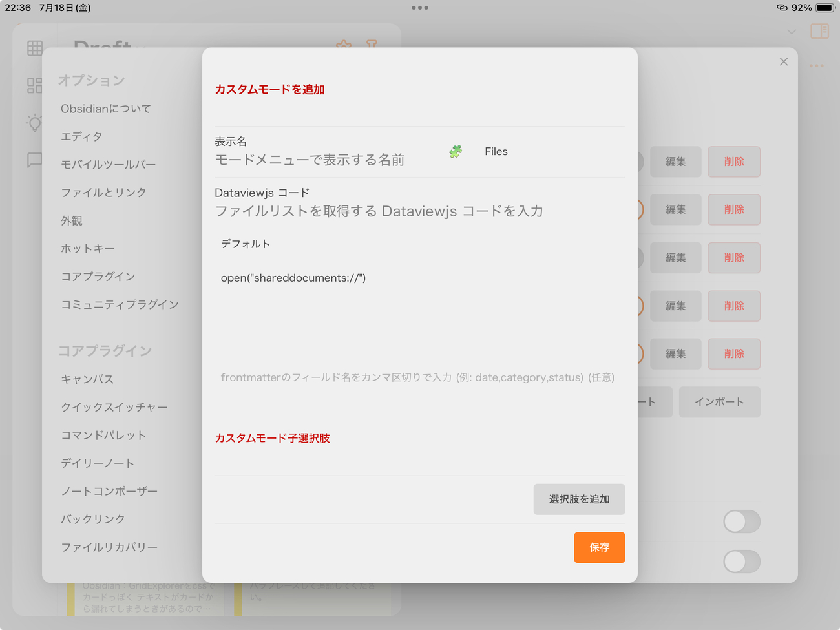840x630 pixels.
Task: Open ノートコンポーザー plugin settings
Action: click(109, 491)
